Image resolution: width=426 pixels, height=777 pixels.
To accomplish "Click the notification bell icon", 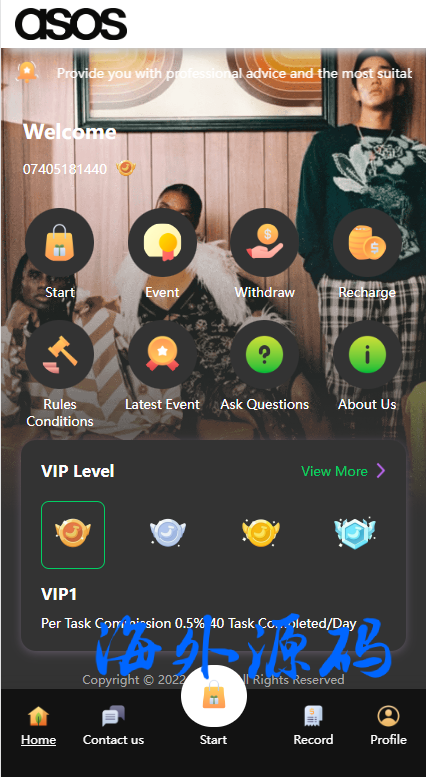I will [27, 72].
